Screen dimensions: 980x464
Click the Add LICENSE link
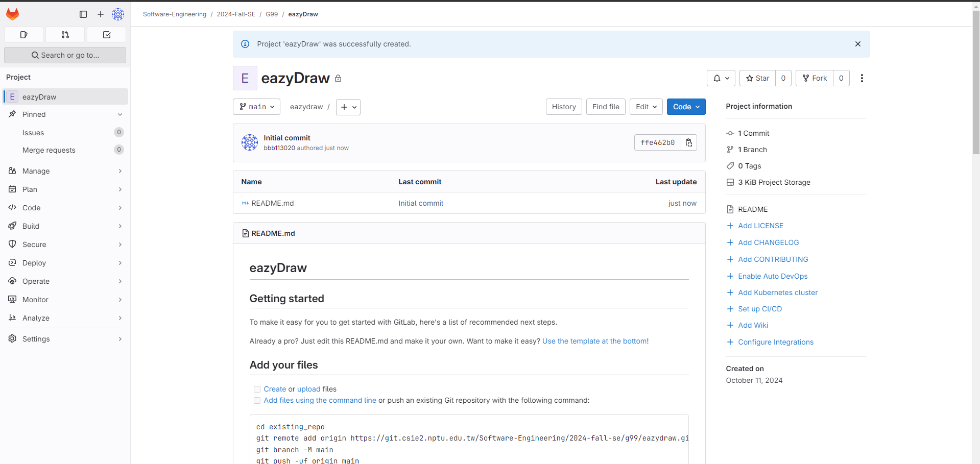tap(760, 226)
